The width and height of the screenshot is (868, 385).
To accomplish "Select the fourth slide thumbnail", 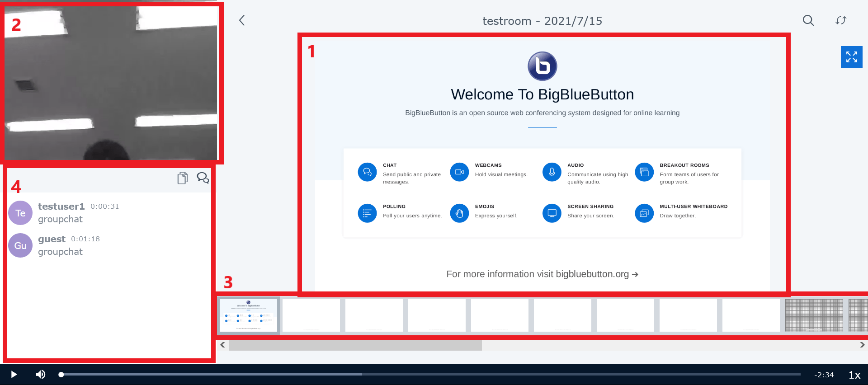I will pyautogui.click(x=437, y=315).
